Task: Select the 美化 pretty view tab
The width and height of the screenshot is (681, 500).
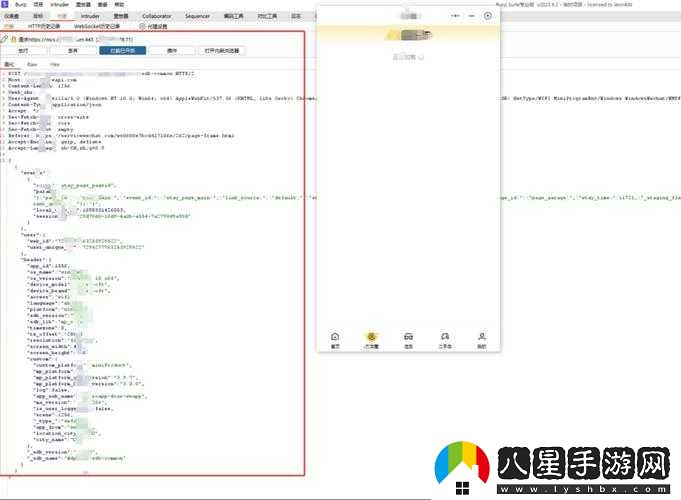Action: click(x=9, y=64)
